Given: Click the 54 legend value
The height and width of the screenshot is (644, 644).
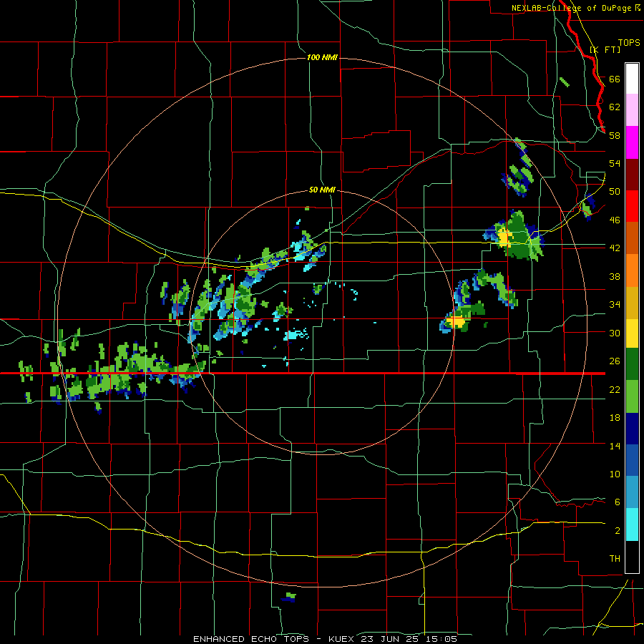Looking at the screenshot, I should (x=615, y=163).
